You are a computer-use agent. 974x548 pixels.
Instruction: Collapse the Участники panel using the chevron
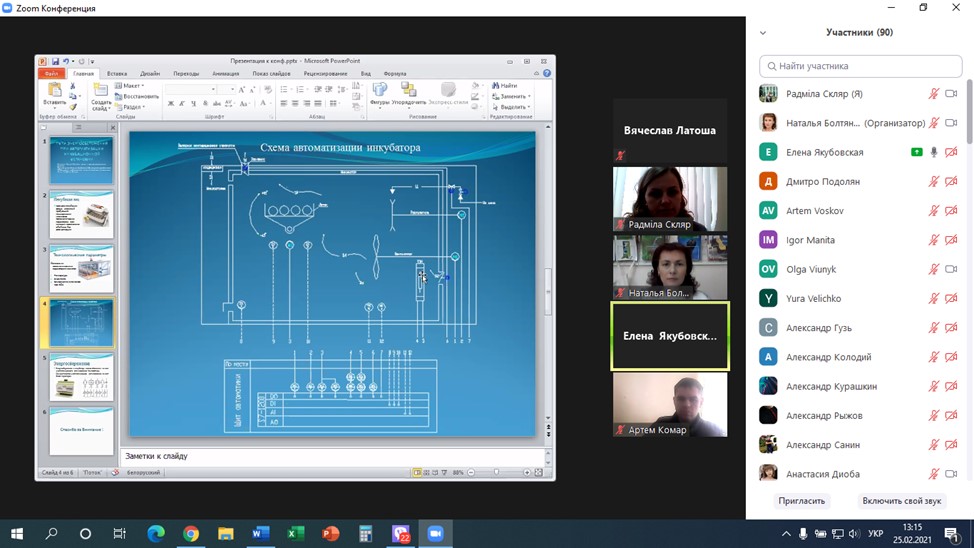[763, 33]
